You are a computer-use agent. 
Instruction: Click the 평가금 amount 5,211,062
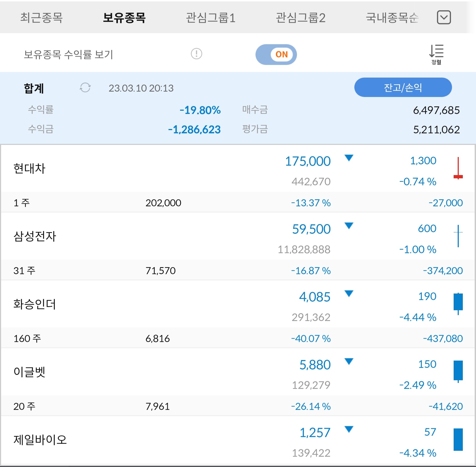click(x=436, y=130)
